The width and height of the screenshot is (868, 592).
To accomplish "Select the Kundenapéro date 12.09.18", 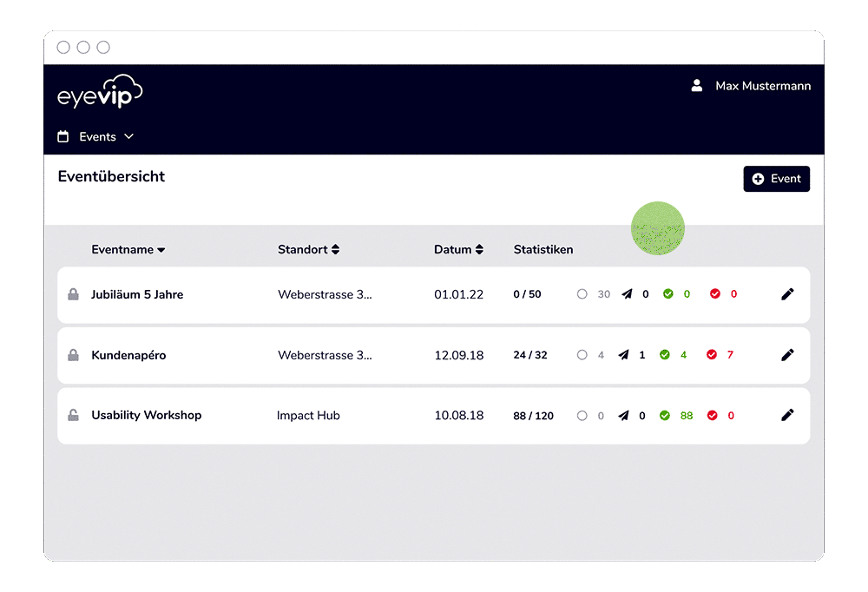I will click(x=458, y=355).
